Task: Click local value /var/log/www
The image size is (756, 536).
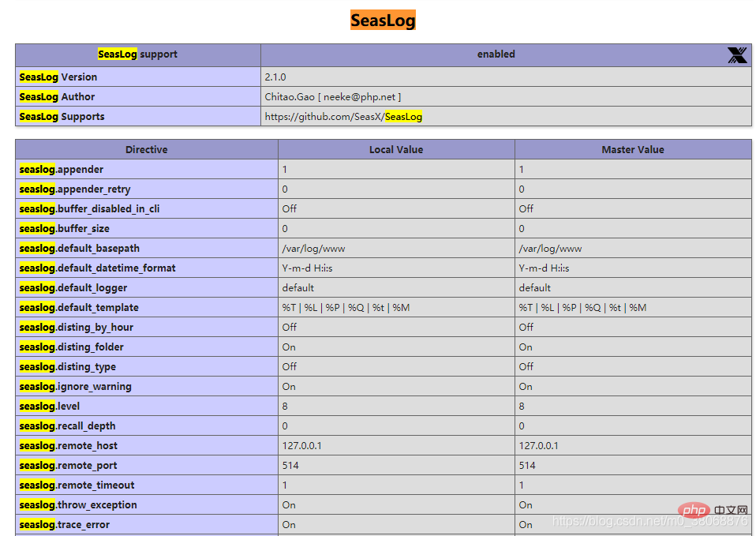Action: coord(313,249)
